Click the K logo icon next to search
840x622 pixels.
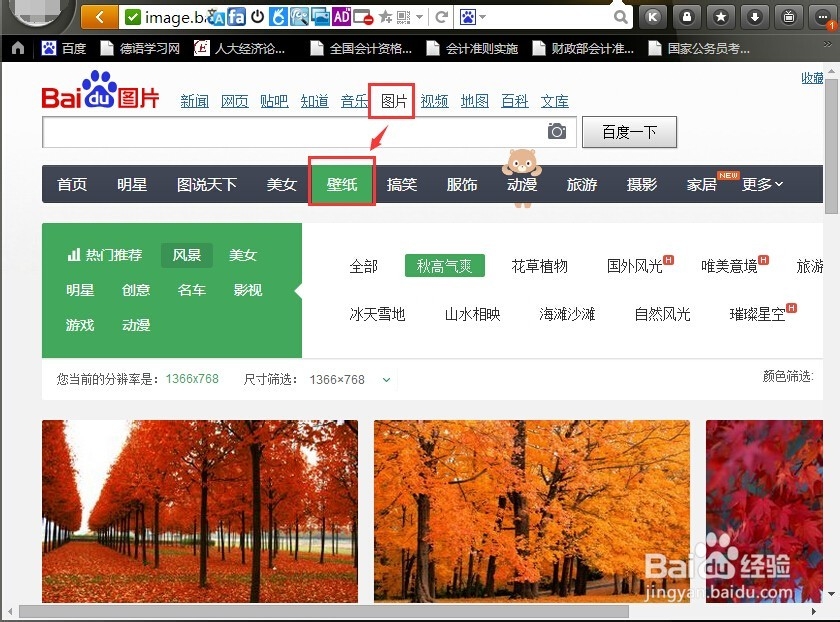[653, 17]
